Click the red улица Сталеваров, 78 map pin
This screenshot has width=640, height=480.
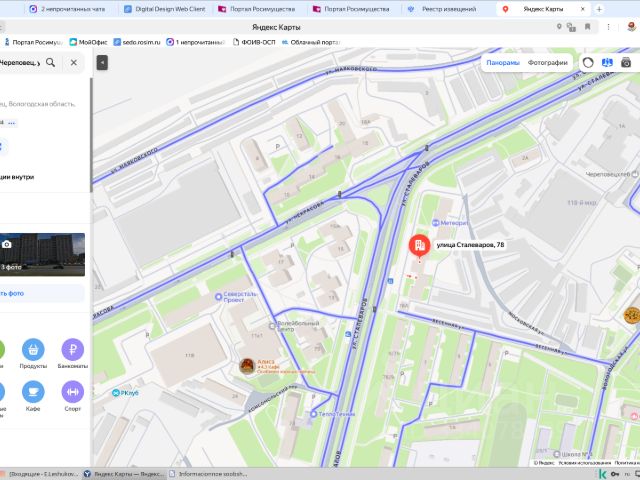(x=420, y=246)
